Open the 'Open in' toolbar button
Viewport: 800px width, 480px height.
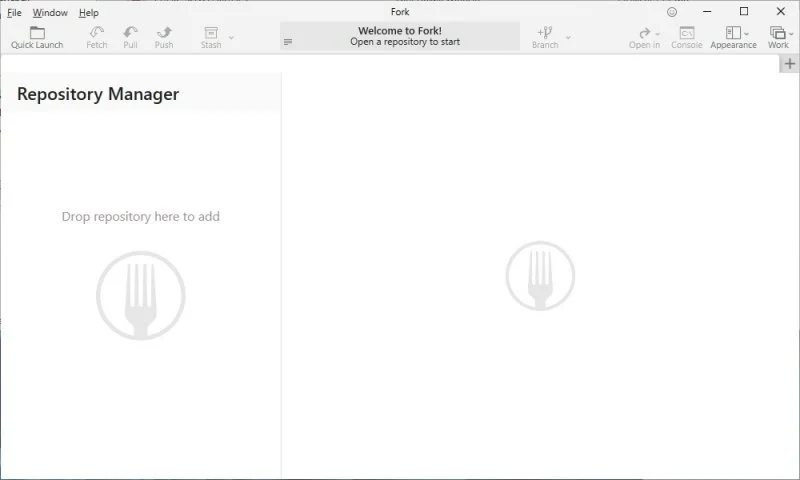tap(644, 37)
